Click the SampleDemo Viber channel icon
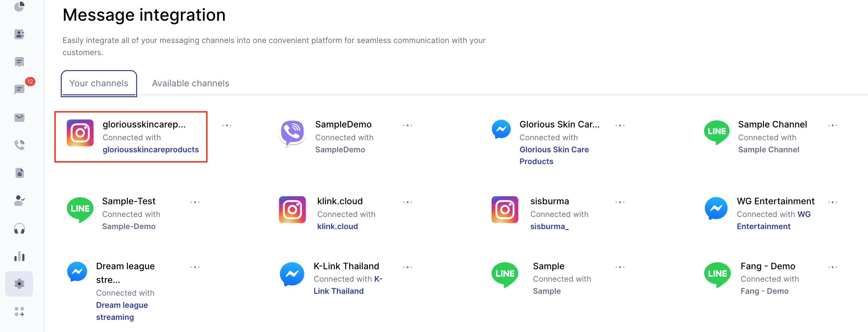 [x=292, y=133]
